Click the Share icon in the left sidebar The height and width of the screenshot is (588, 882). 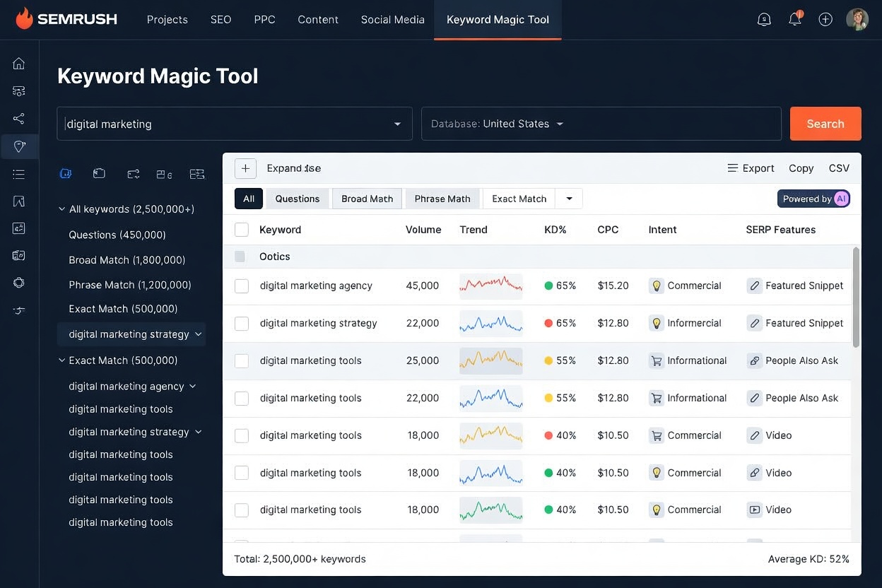(x=18, y=118)
